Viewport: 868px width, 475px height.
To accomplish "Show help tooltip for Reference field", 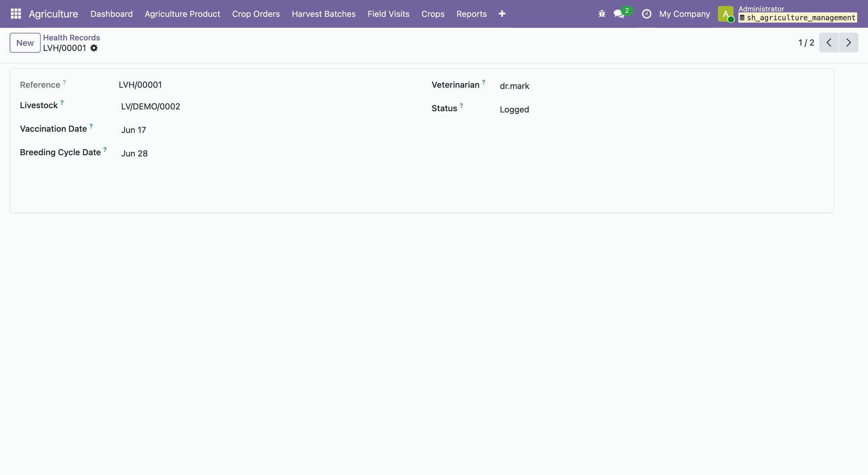I will coord(64,82).
